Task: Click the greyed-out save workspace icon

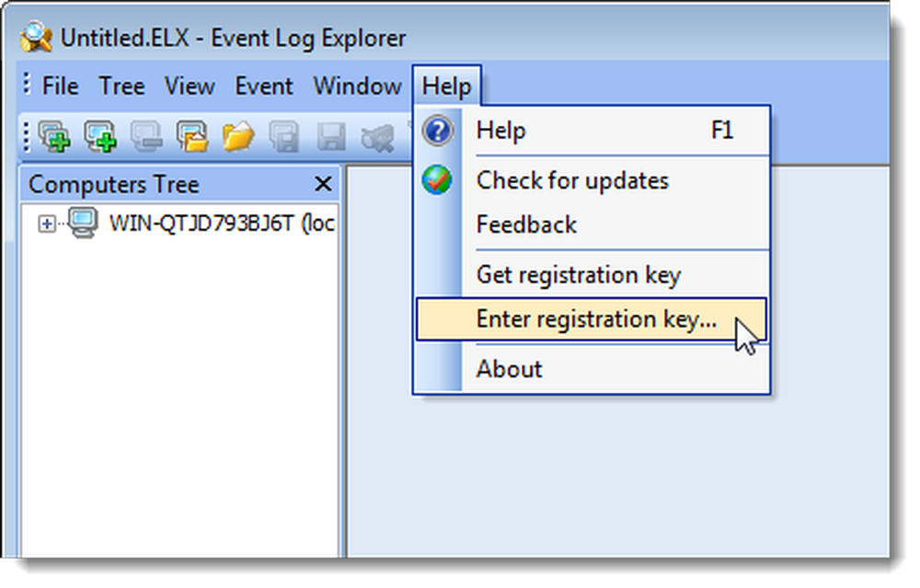Action: coord(284,137)
